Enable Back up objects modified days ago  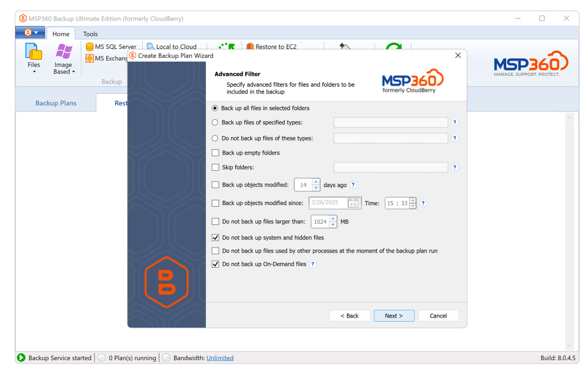pos(215,185)
